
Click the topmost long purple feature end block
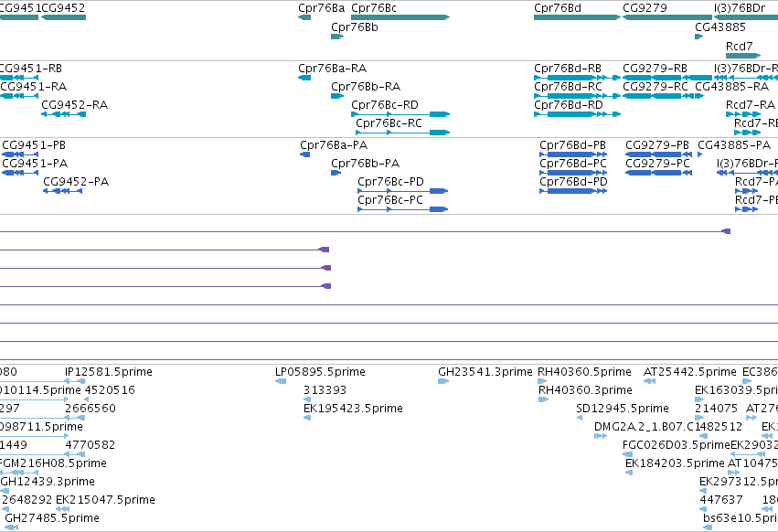click(x=726, y=231)
